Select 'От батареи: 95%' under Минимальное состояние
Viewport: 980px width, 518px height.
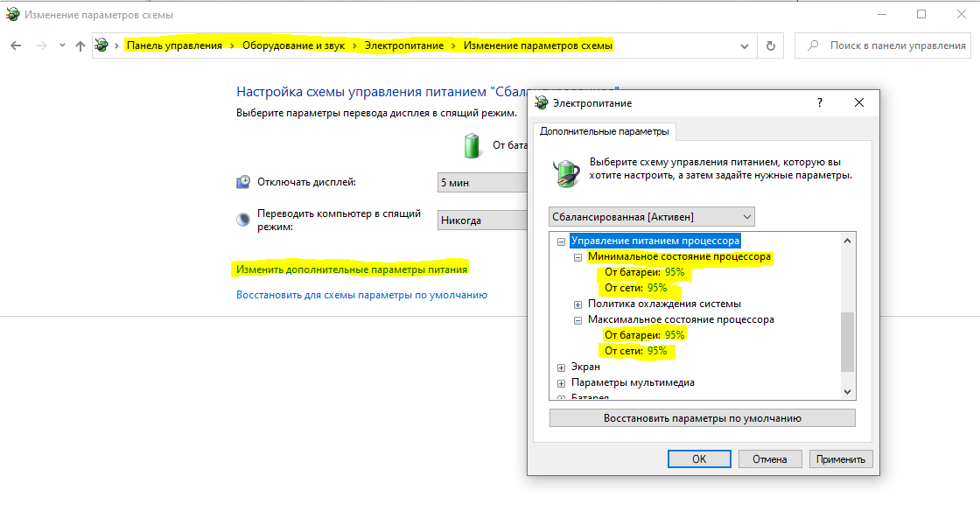point(644,272)
